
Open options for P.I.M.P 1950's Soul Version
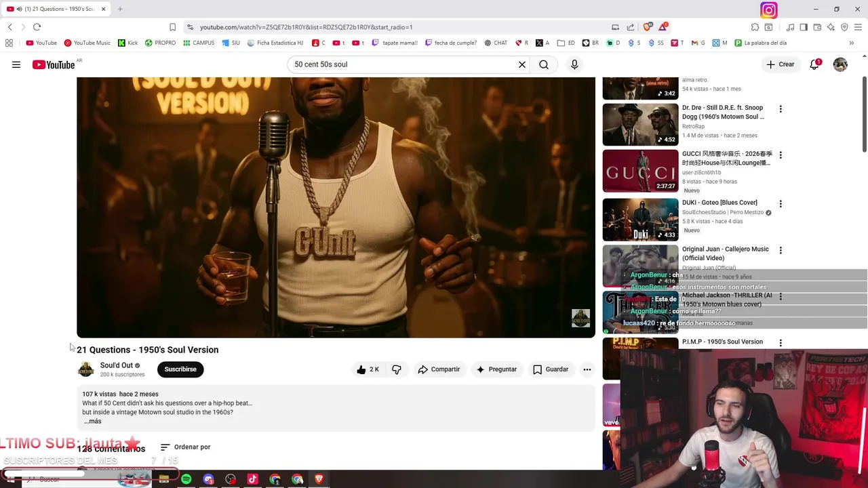point(781,343)
